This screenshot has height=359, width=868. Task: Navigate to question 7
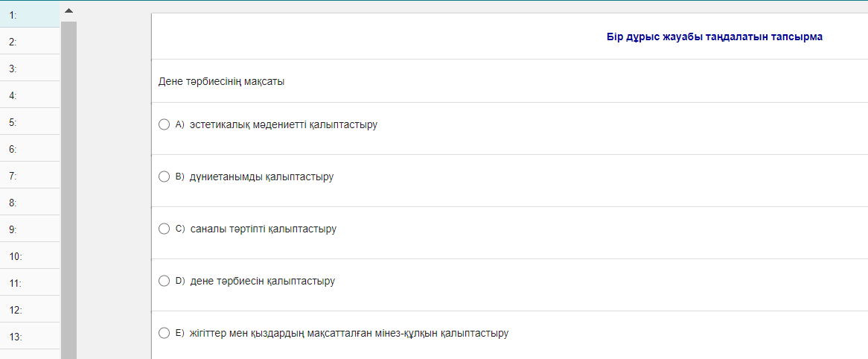tap(30, 176)
